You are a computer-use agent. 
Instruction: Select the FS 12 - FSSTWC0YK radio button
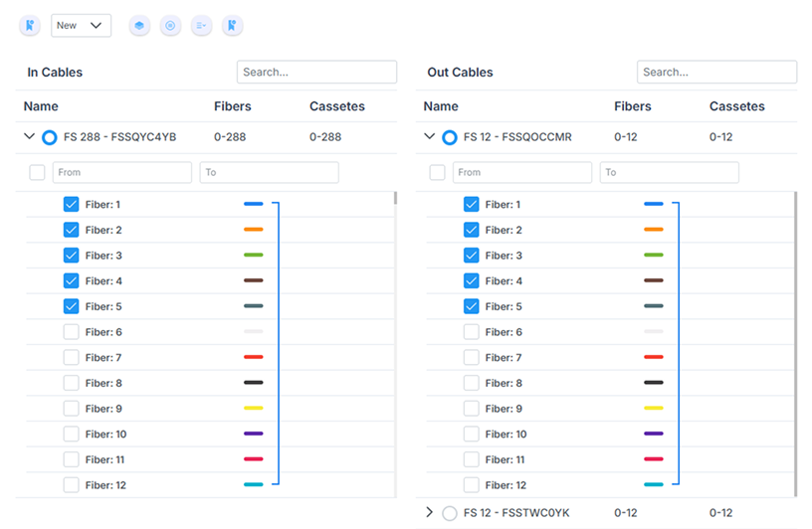point(450,513)
